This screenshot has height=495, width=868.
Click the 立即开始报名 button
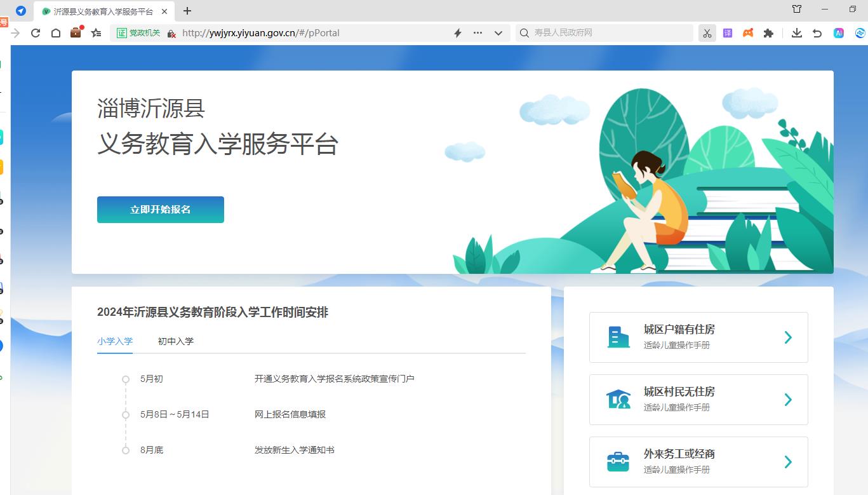(x=161, y=210)
